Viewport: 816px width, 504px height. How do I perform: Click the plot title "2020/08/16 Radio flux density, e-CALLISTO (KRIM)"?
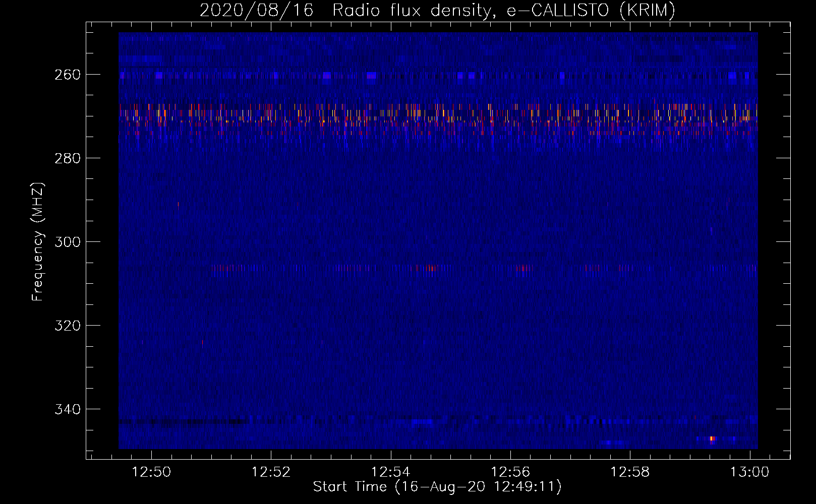[437, 10]
